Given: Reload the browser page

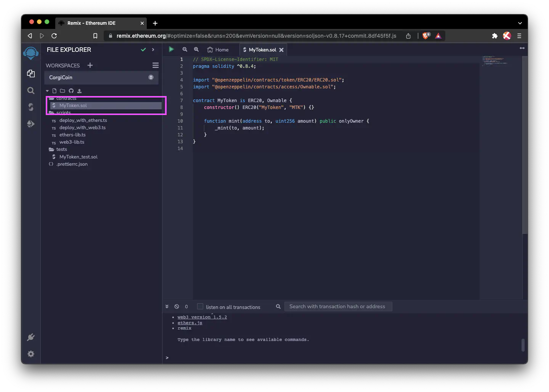Looking at the screenshot, I should (54, 36).
